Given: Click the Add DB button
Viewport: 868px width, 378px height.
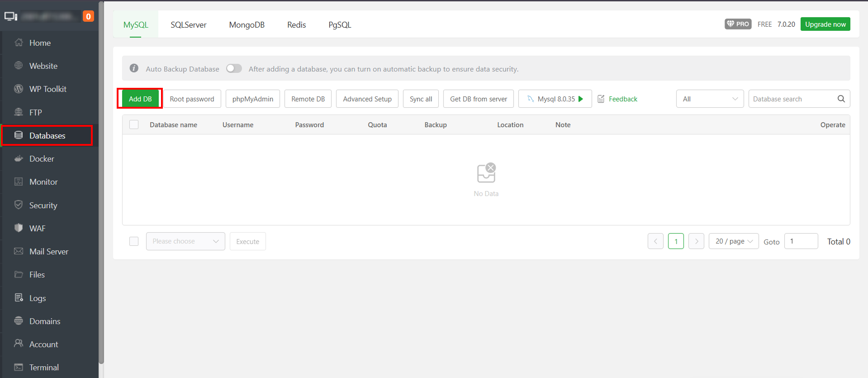Looking at the screenshot, I should click(140, 99).
